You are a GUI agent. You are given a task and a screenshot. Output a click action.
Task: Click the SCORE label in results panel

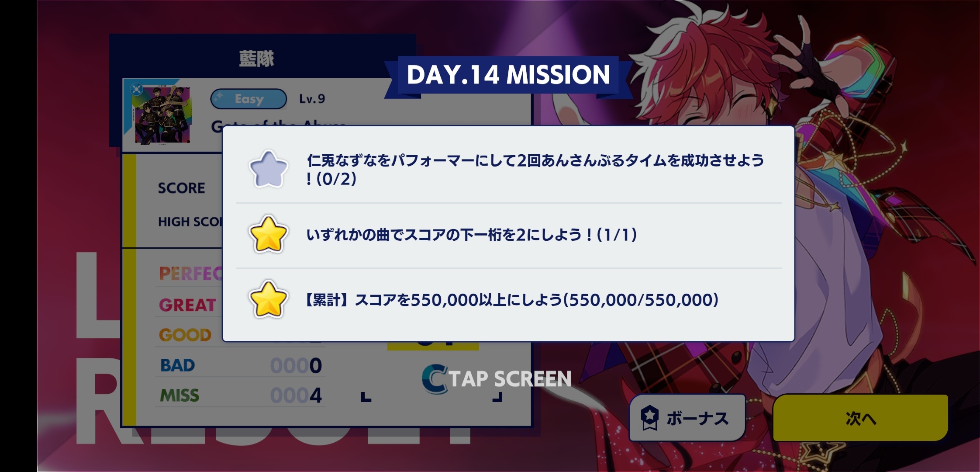click(x=181, y=188)
